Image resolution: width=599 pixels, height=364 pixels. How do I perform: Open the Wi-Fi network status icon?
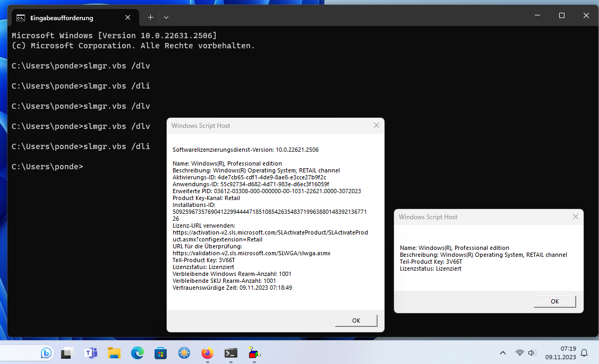tap(519, 353)
